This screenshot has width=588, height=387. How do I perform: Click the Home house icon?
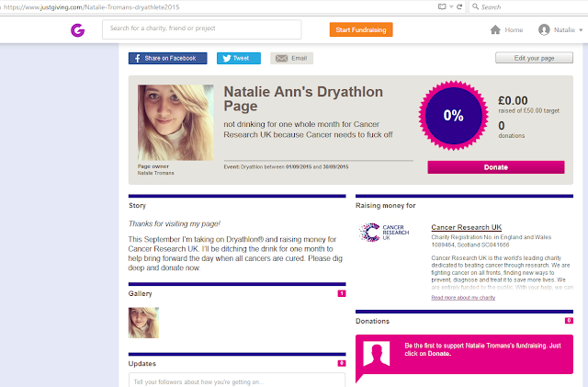click(495, 29)
